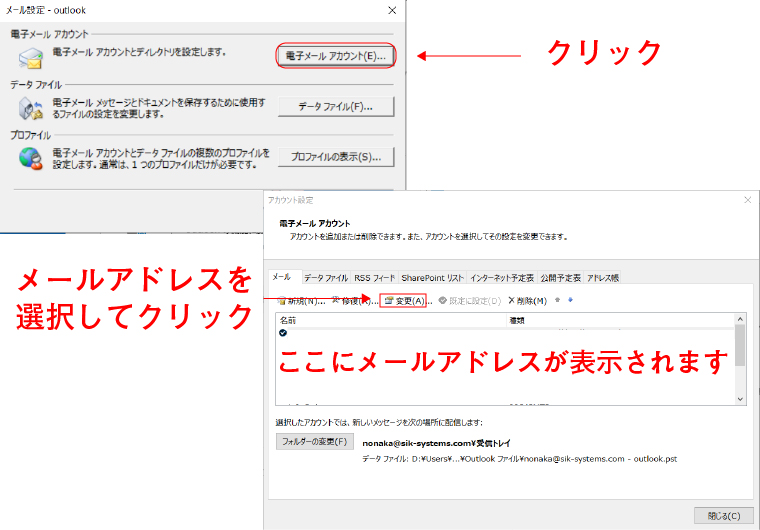Viewport: 760px width, 530px height.
Task: Click the 名前 column header
Action: (x=391, y=321)
